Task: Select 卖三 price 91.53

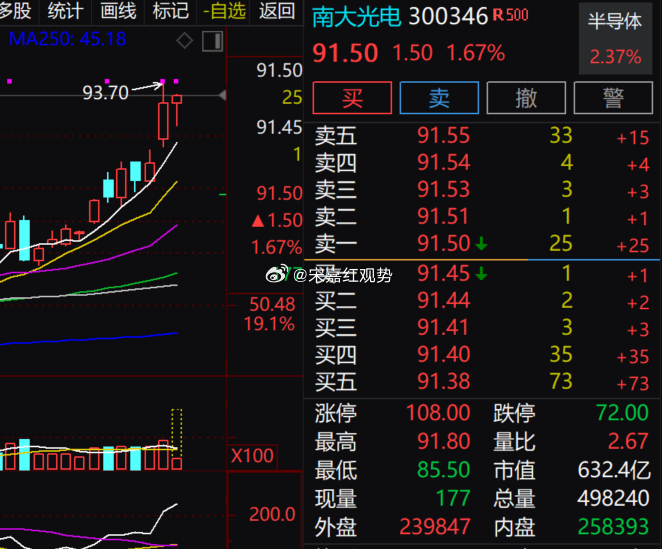Action: pos(443,190)
